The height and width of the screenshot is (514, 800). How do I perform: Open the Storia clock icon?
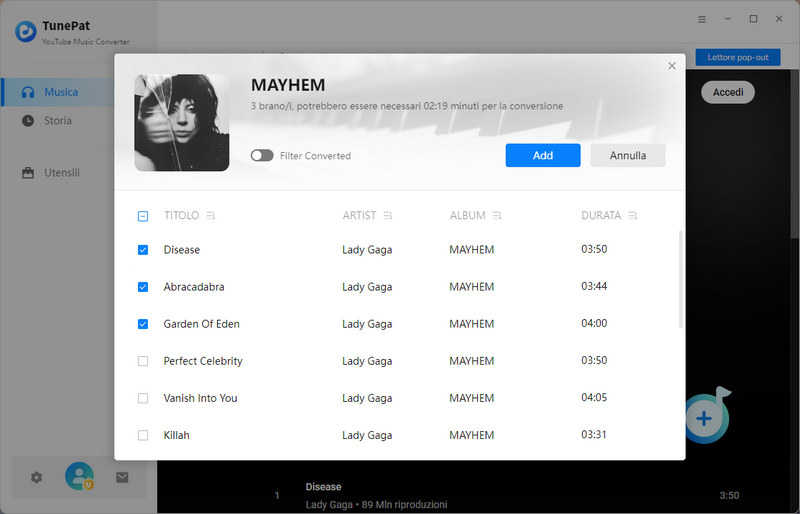28,121
